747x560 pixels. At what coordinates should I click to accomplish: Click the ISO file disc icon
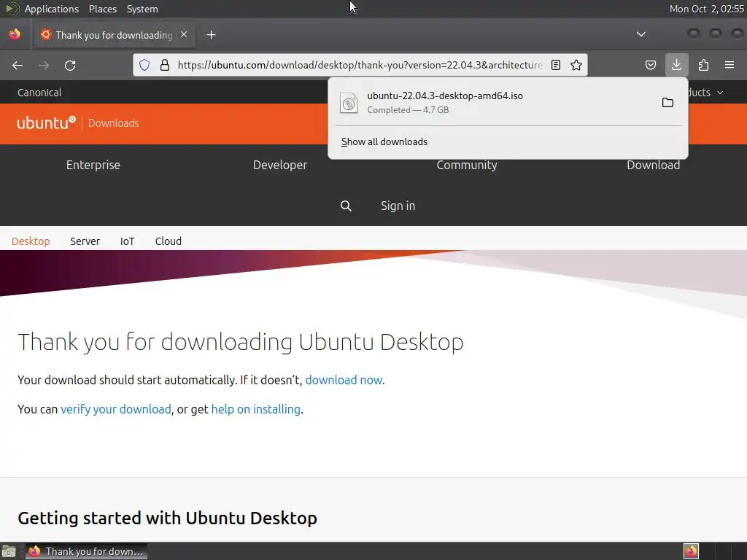pyautogui.click(x=349, y=102)
